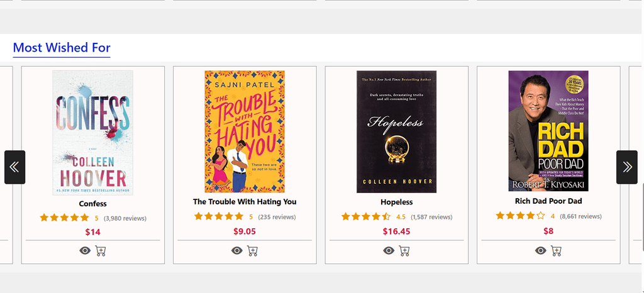Open the Confess book title link
Screen dimensions: 644x293
pyautogui.click(x=92, y=204)
